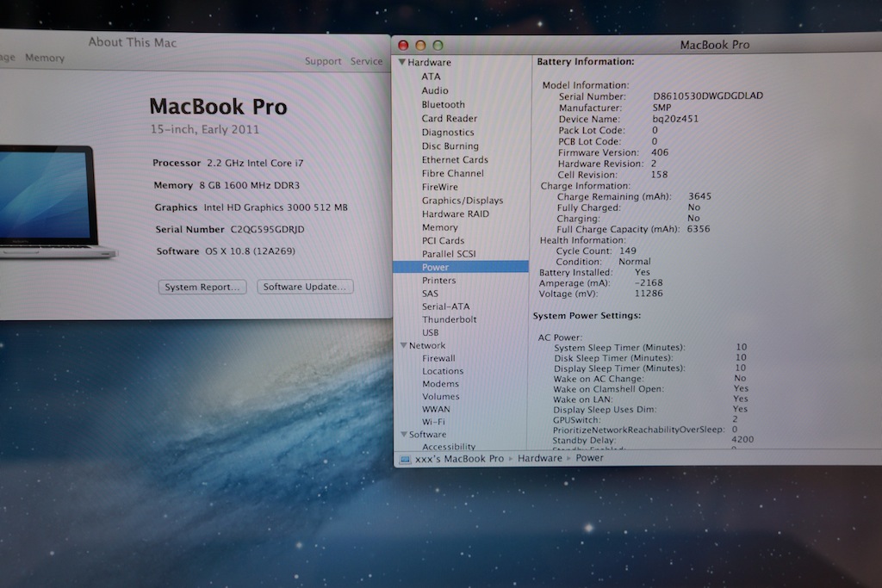Click Hardware in the bottom path bar
Viewport: 882px width, 588px height.
point(540,458)
